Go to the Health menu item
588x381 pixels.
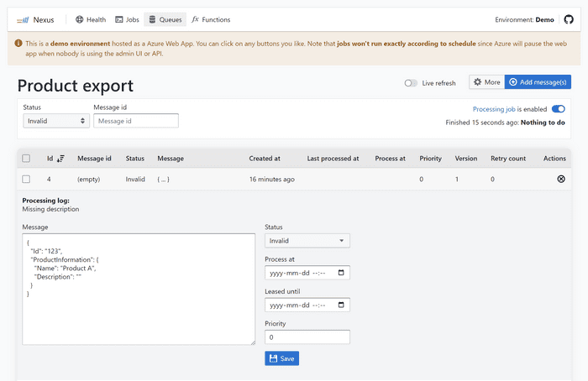91,19
